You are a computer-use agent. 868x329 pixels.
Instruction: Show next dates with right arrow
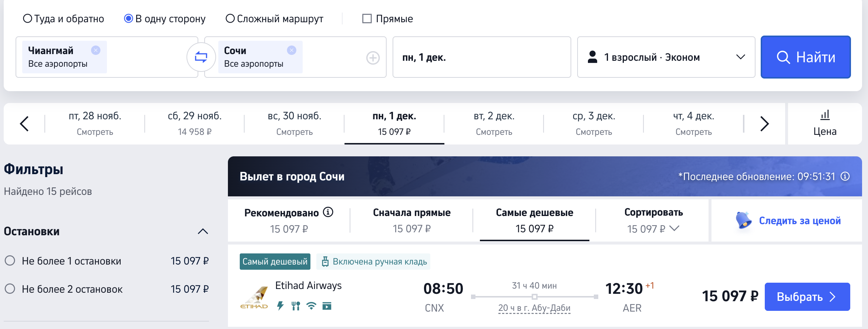coord(764,124)
